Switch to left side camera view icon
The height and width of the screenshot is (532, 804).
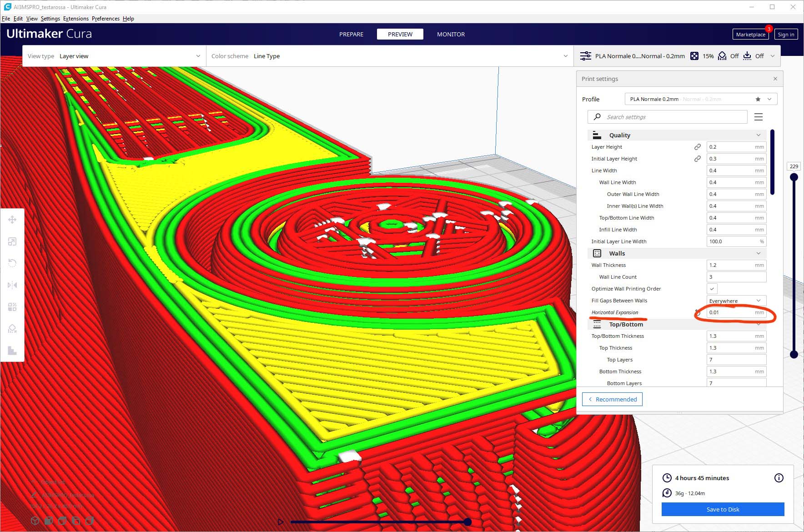tap(76, 521)
